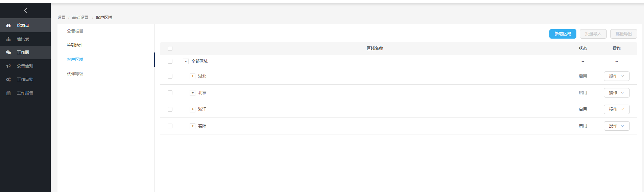644x192 pixels.
Task: Collapse the 全部区域 tree node
Action: (186, 61)
